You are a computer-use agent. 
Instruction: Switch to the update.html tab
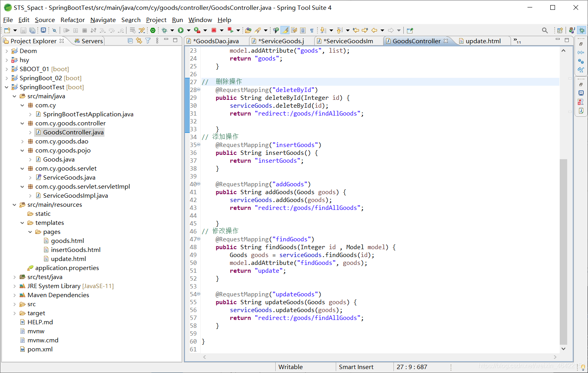pos(483,41)
